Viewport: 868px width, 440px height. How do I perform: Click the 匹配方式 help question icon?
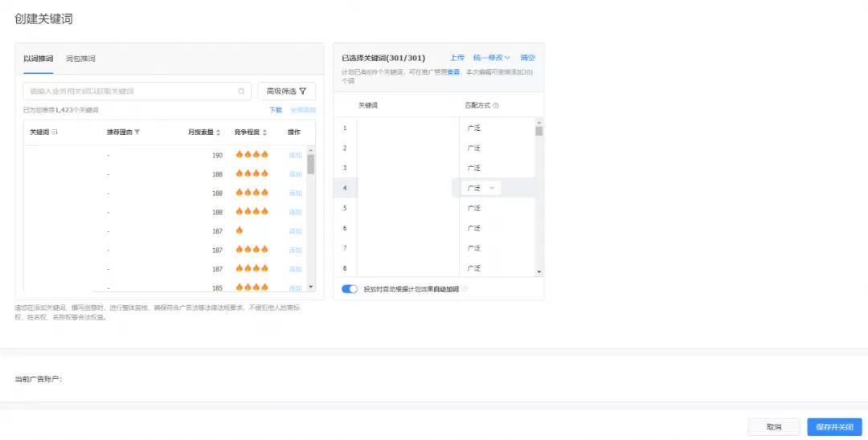click(x=496, y=105)
